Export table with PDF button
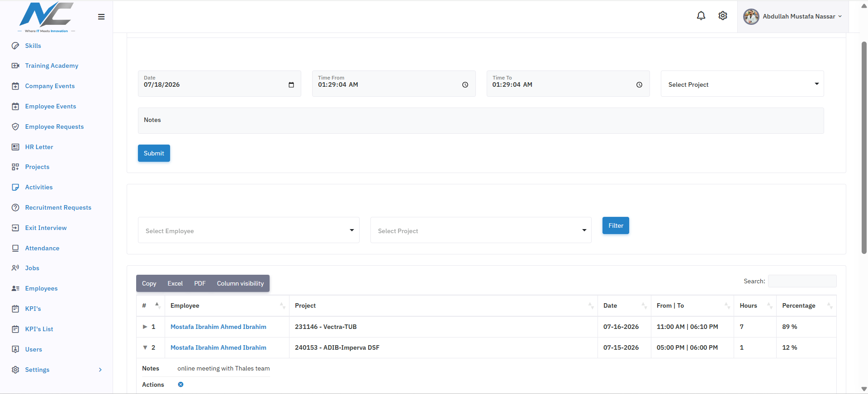This screenshot has width=868, height=394. coord(200,283)
